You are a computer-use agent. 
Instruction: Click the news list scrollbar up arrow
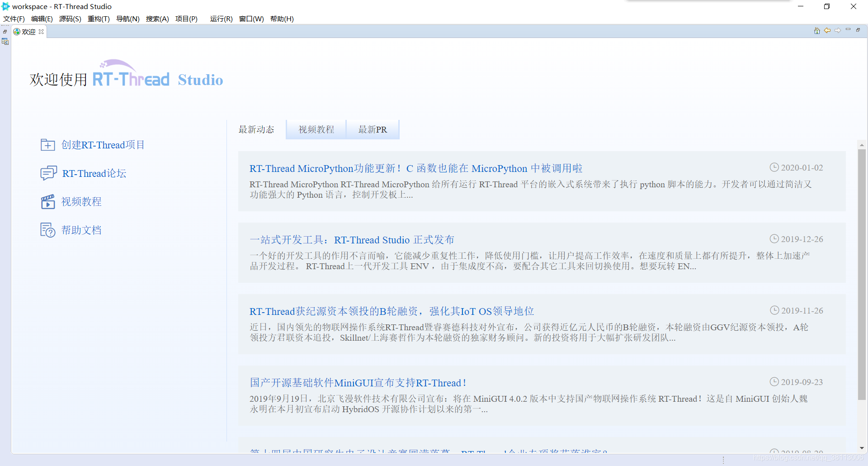[862, 145]
